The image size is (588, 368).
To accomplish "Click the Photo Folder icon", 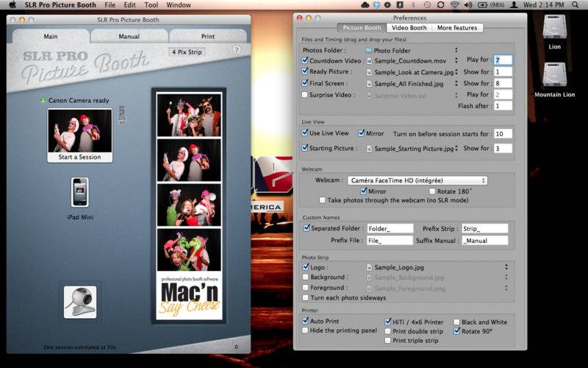I will point(369,50).
